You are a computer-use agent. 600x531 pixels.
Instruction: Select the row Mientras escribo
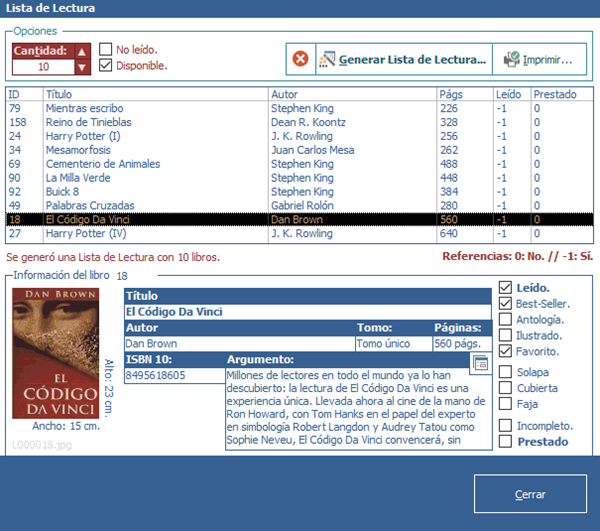tap(300, 108)
